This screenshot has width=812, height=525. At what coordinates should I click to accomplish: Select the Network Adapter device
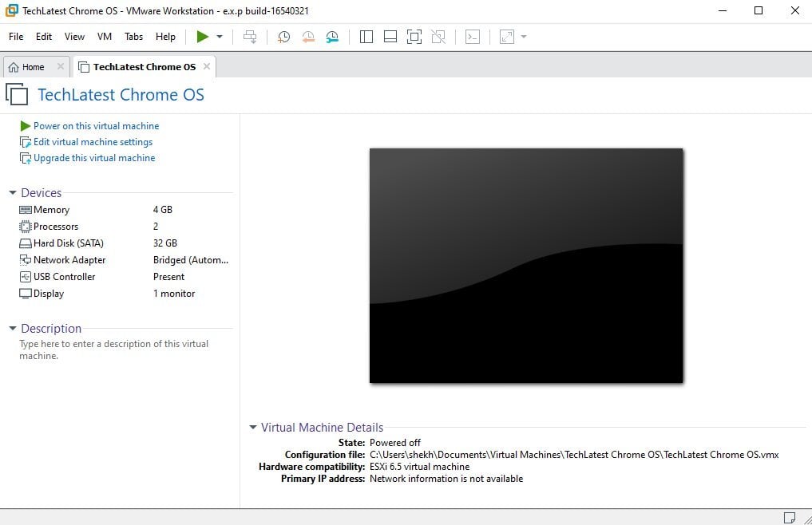click(x=125, y=260)
